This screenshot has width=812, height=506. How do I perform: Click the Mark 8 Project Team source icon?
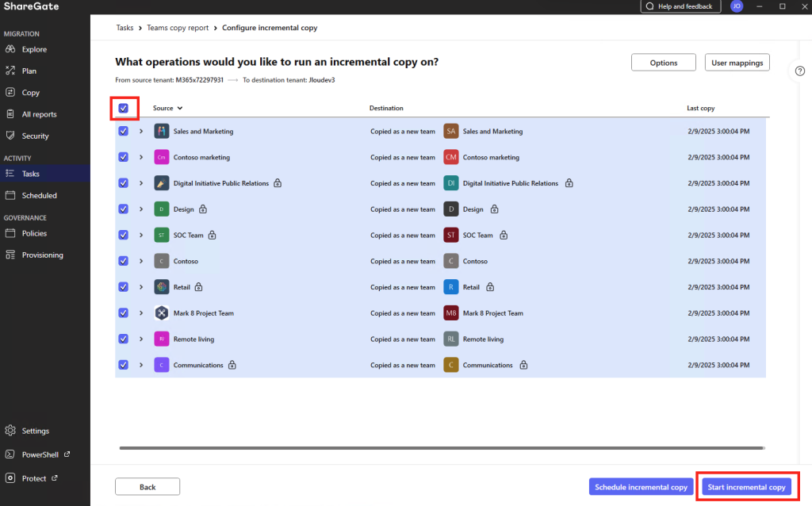tap(162, 312)
